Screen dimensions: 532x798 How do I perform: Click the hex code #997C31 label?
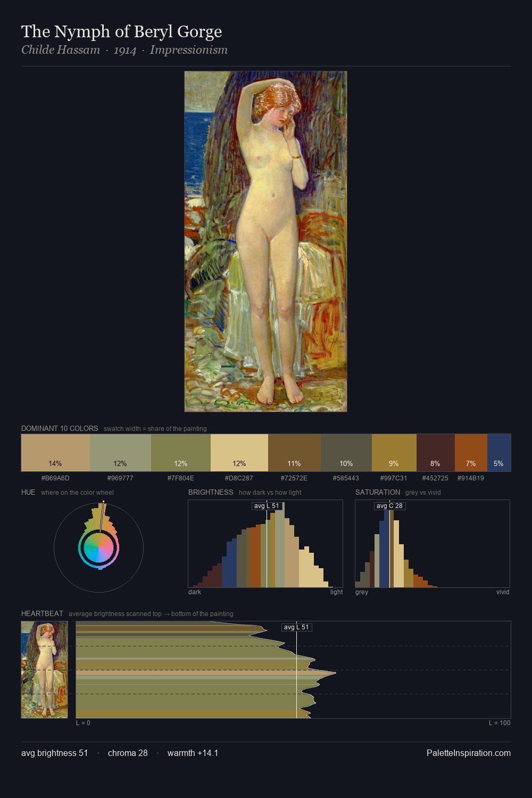[394, 478]
